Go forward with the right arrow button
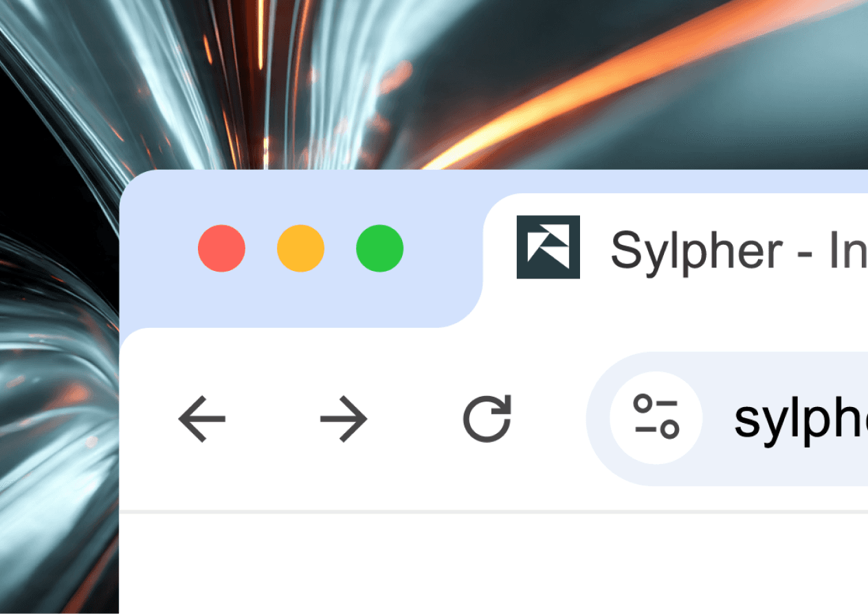 [x=344, y=419]
